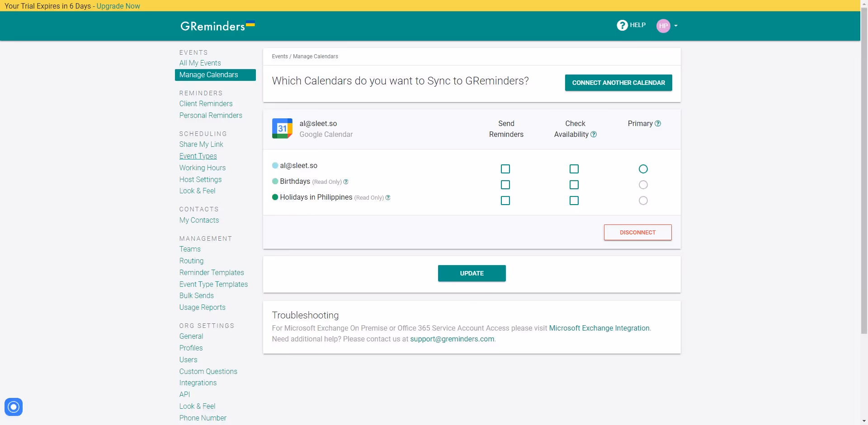The width and height of the screenshot is (868, 425).
Task: Click the scrollbar down arrow
Action: pyautogui.click(x=864, y=421)
